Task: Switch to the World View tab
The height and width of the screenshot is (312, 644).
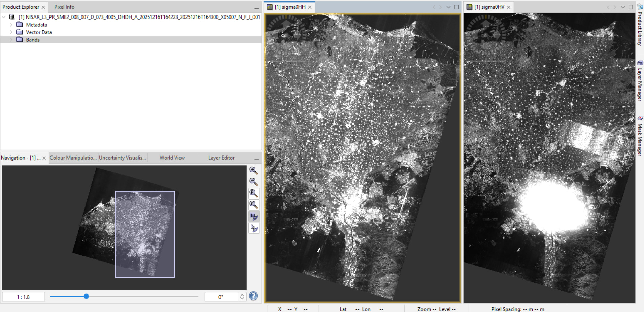Action: tap(172, 158)
